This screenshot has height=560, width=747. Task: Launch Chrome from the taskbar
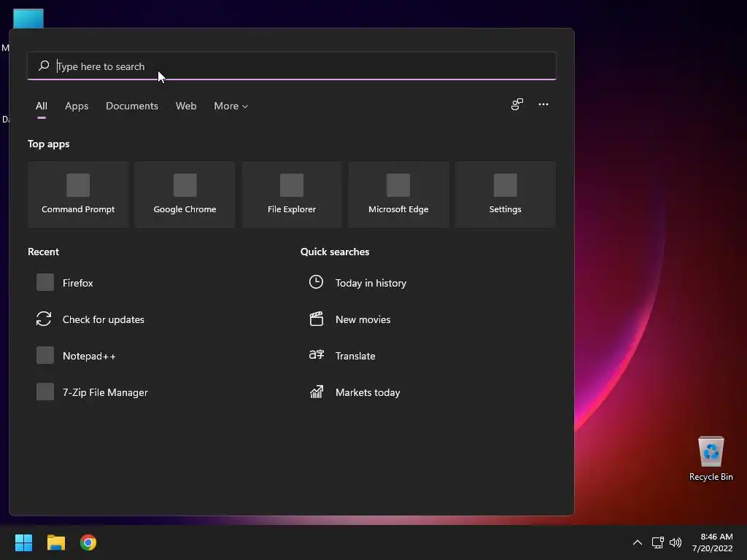(x=88, y=542)
